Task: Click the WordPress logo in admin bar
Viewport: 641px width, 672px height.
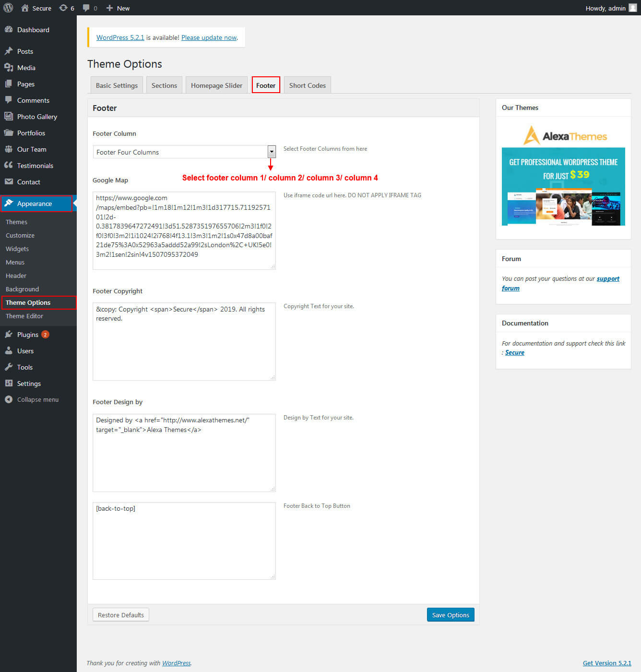Action: (8, 8)
